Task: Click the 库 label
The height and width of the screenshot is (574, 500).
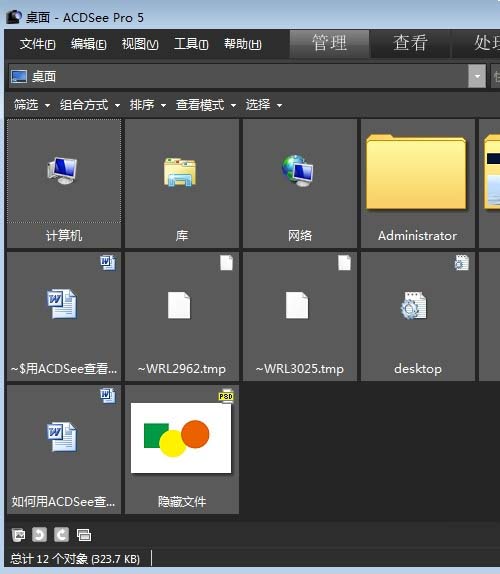Action: click(x=182, y=235)
